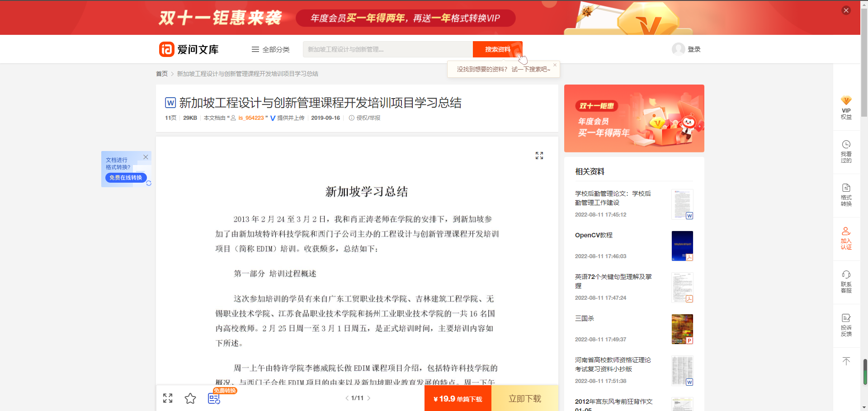Go to the next document page
This screenshot has width=868, height=411.
369,398
